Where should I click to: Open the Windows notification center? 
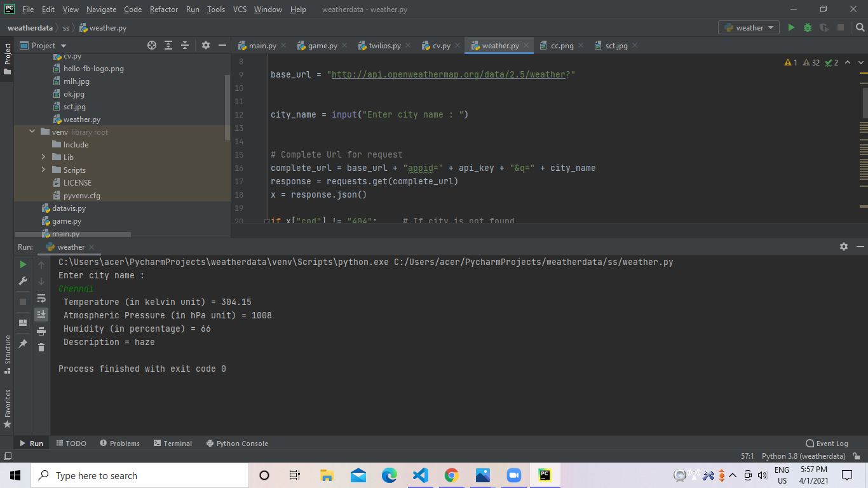[846, 475]
